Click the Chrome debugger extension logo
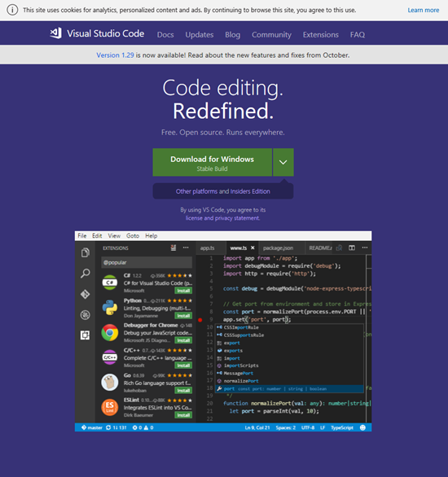 [x=110, y=332]
